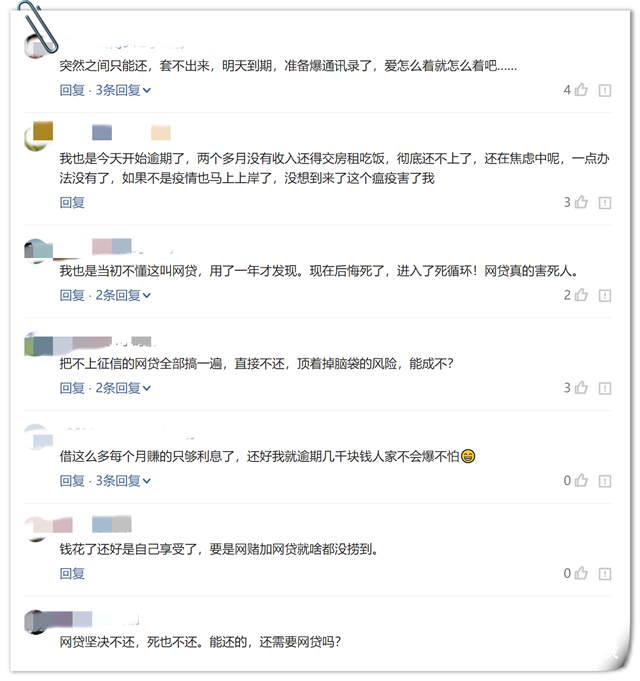
Task: Expand 2条回复 under the 死循环 comment
Action: click(123, 295)
